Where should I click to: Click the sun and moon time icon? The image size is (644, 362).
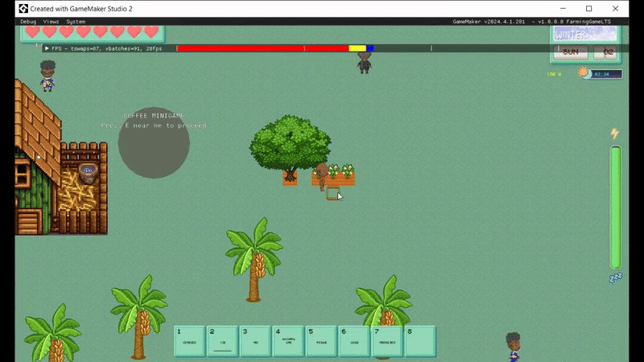pyautogui.click(x=583, y=72)
